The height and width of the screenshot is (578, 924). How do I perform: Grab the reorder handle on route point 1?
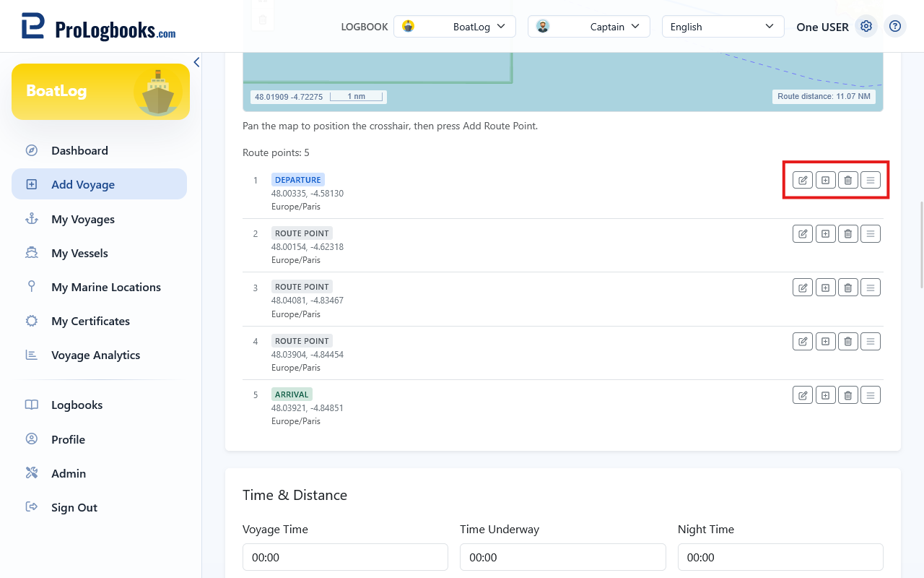pyautogui.click(x=871, y=180)
